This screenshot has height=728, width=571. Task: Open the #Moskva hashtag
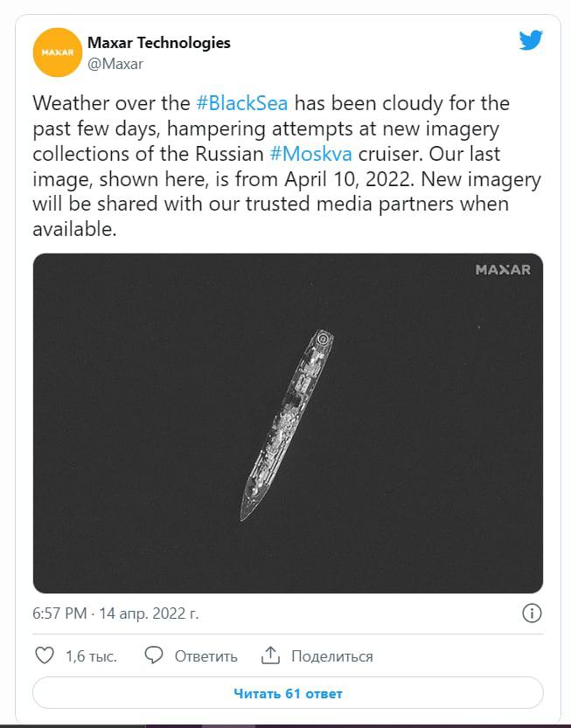click(x=310, y=154)
